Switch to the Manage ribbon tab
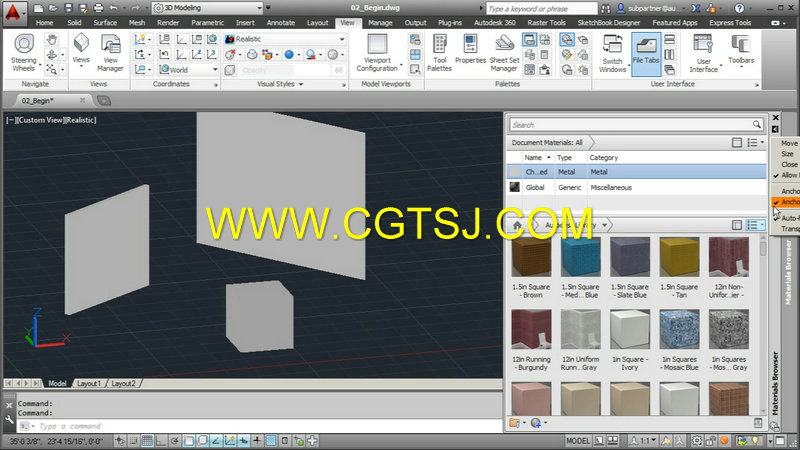 (380, 22)
